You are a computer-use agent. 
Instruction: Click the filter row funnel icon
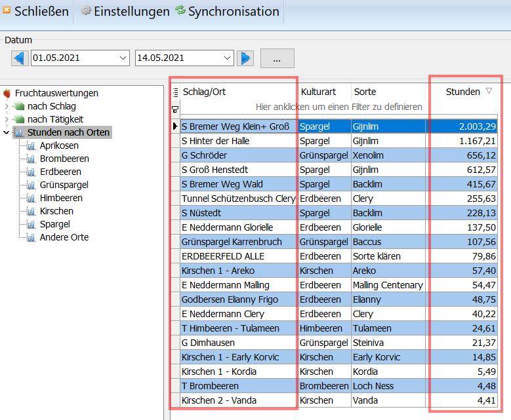pos(175,109)
